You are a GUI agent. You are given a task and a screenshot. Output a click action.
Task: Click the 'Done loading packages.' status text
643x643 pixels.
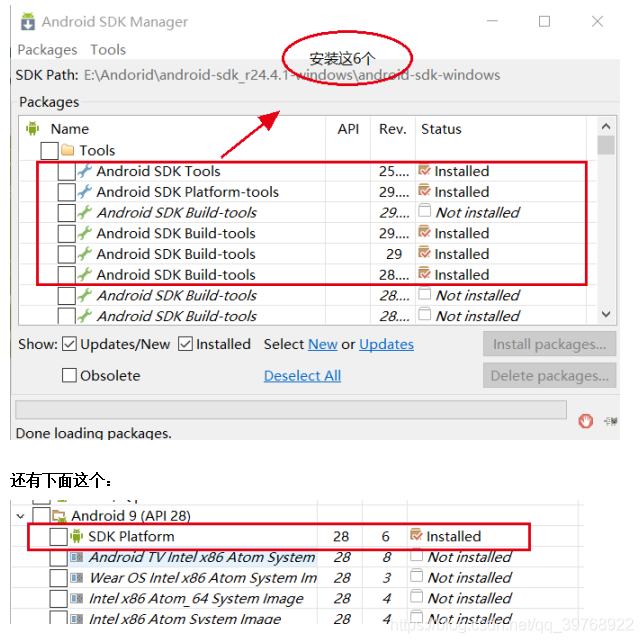click(93, 433)
